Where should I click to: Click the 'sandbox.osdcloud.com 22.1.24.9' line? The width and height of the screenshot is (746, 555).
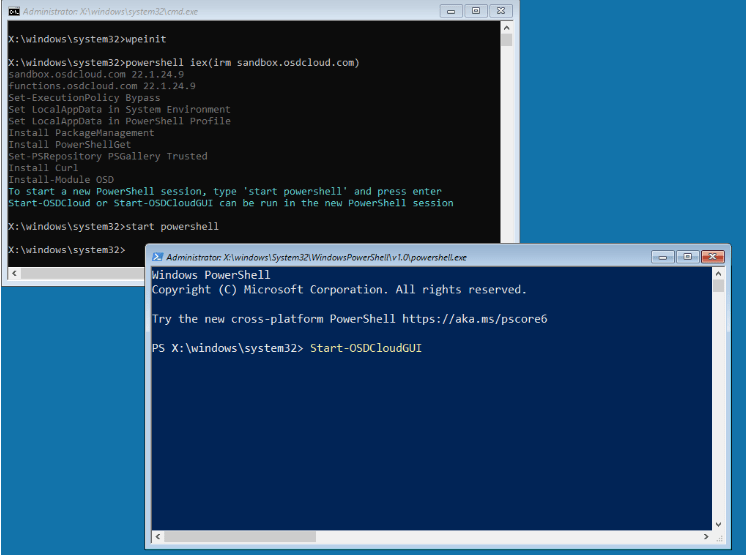pos(96,74)
